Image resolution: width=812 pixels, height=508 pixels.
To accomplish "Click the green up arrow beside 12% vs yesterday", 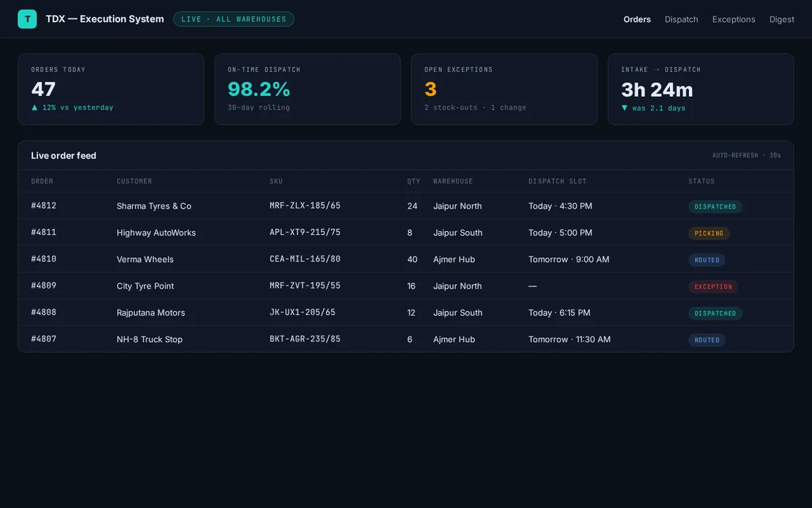I will tap(35, 107).
